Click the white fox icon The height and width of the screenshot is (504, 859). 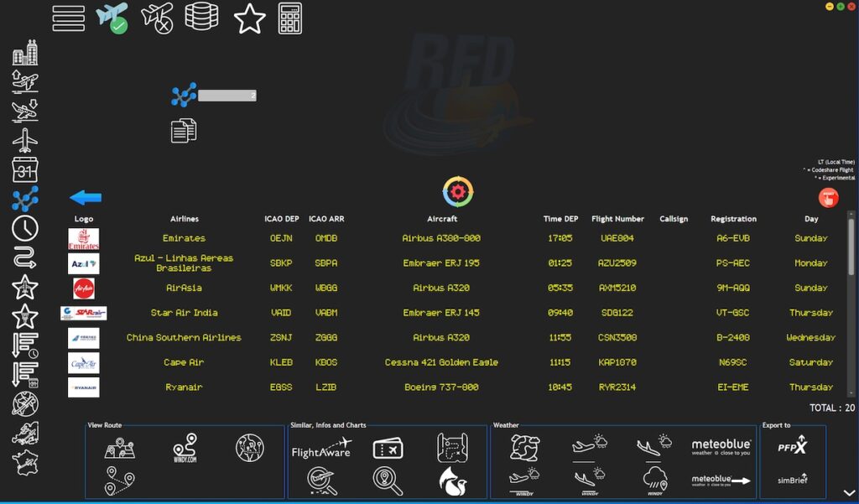(x=452, y=481)
